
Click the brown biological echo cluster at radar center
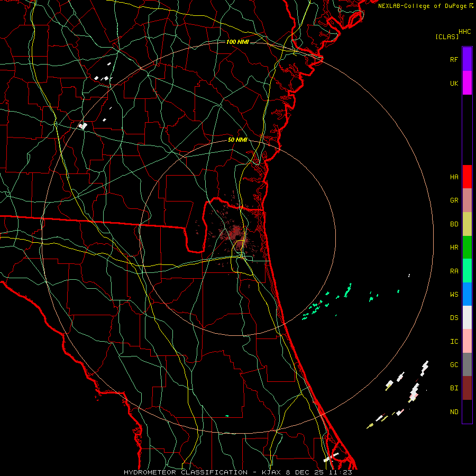236,234
